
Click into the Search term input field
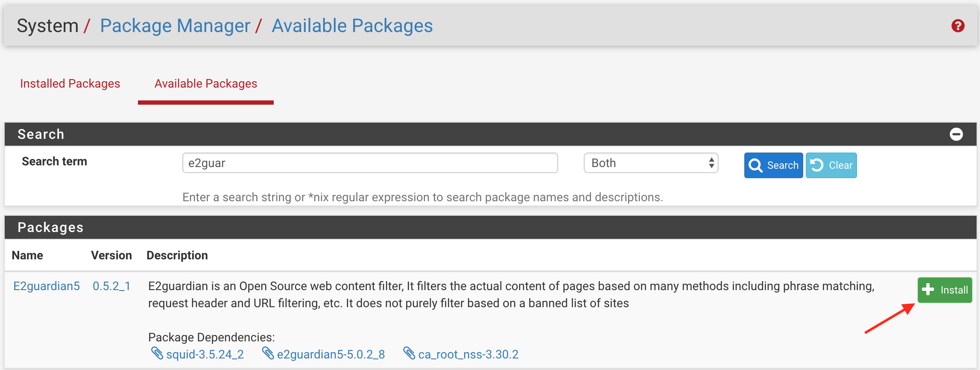370,163
